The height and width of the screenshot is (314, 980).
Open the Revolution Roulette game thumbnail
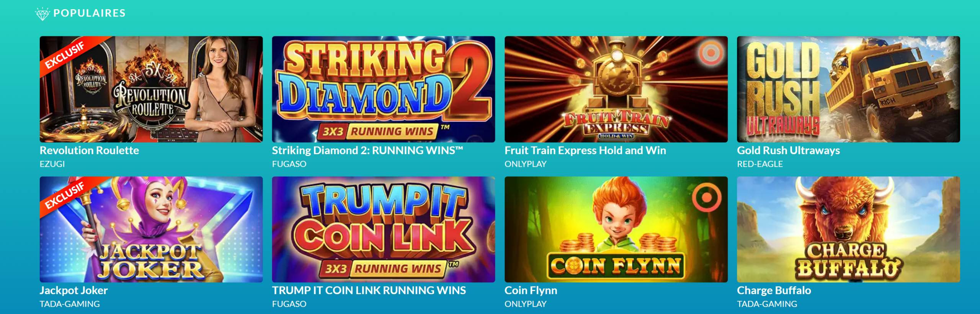click(x=151, y=89)
